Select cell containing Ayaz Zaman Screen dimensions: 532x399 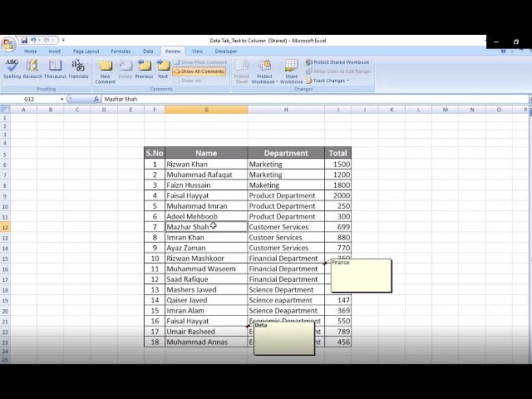206,248
